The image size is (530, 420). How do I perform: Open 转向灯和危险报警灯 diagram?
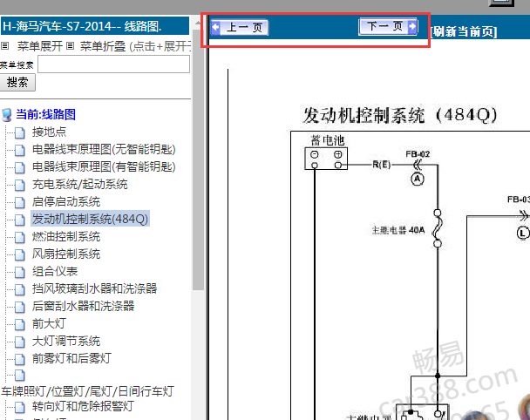[x=83, y=406]
